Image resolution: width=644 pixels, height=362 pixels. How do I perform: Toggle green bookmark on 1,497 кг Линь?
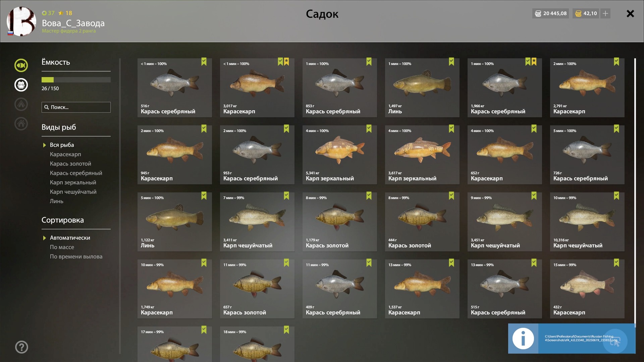click(x=451, y=62)
